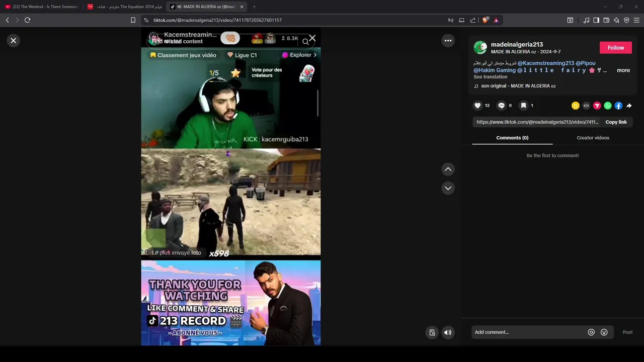Open the emoji picker in comment box
Image resolution: width=644 pixels, height=362 pixels.
point(604,332)
